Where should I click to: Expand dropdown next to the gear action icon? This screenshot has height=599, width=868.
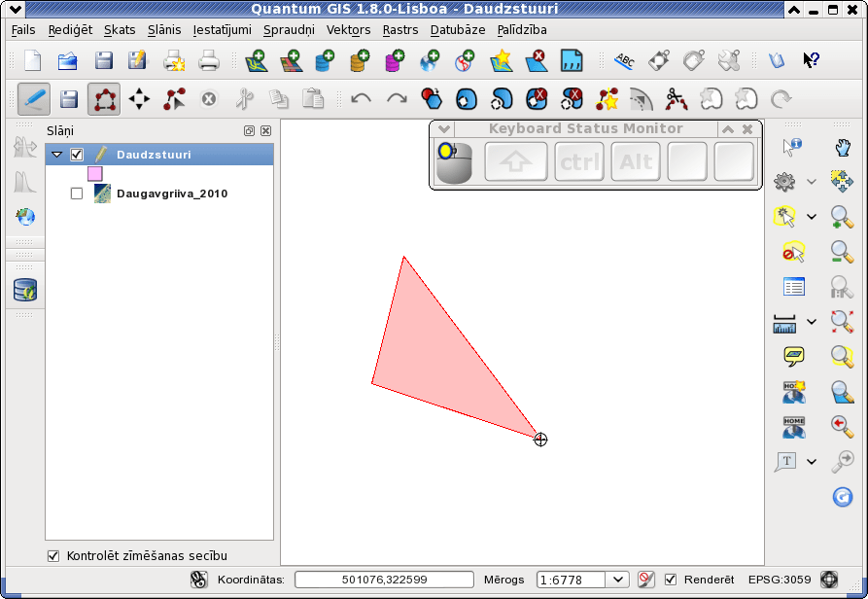pos(812,182)
